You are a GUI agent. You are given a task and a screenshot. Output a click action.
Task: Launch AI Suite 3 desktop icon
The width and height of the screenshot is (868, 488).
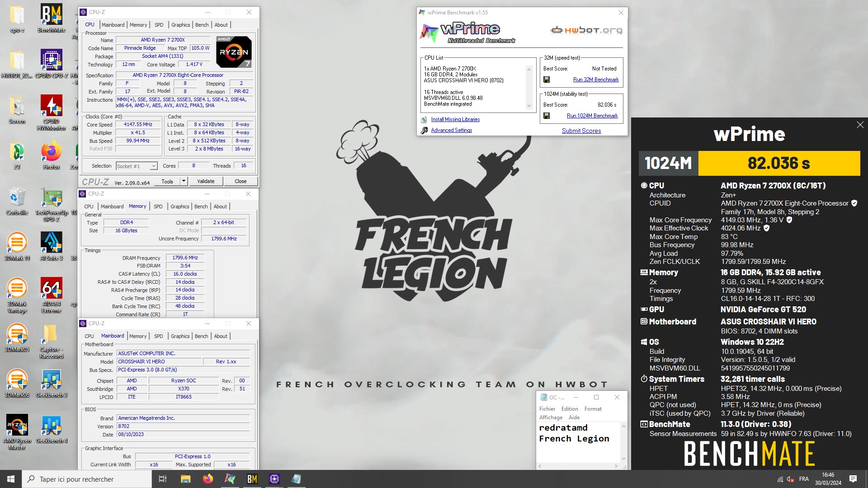(51, 247)
